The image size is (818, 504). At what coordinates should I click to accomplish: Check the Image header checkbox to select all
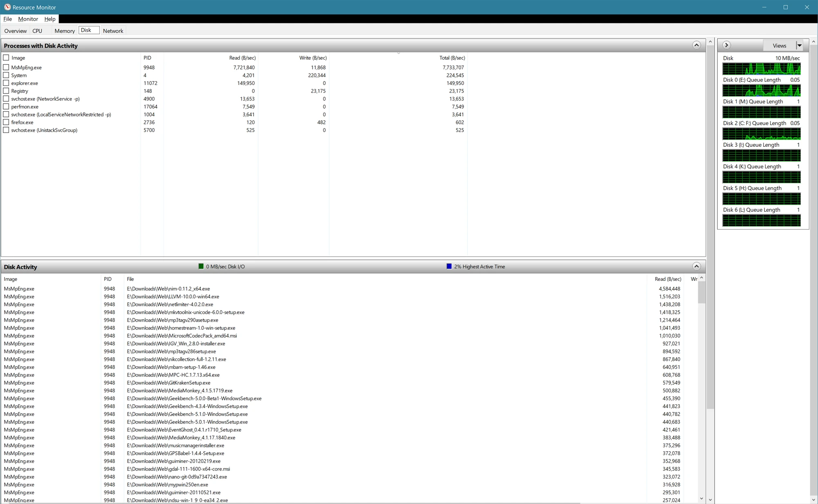coord(6,58)
